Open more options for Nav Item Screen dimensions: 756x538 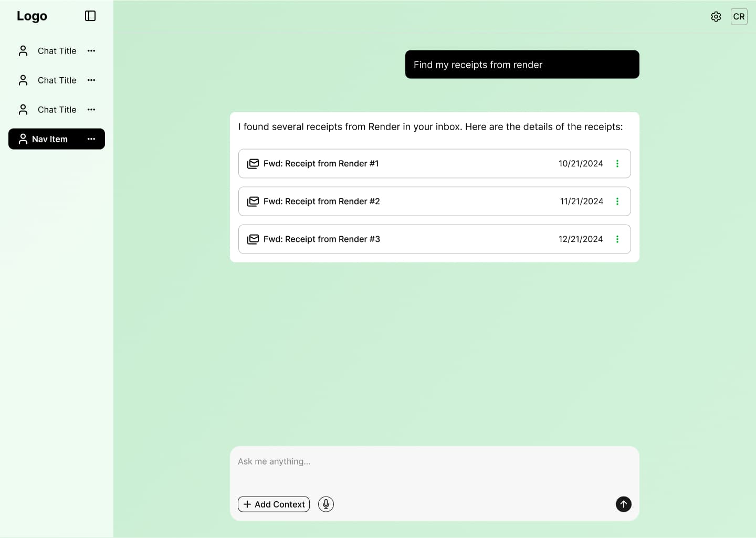[x=91, y=139]
